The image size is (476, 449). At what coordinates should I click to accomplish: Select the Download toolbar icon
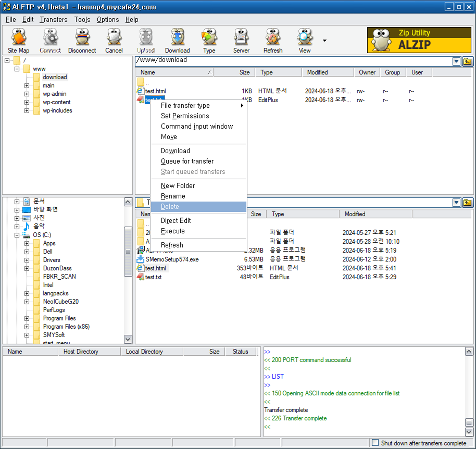pyautogui.click(x=177, y=39)
